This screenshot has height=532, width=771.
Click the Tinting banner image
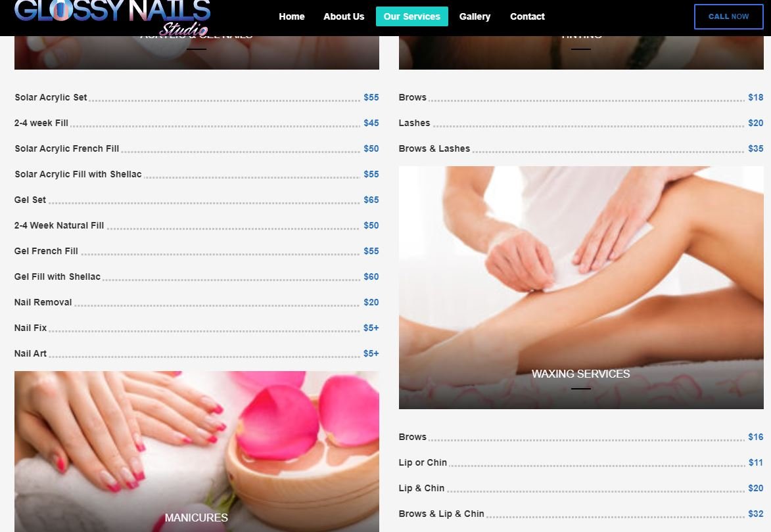(x=580, y=53)
